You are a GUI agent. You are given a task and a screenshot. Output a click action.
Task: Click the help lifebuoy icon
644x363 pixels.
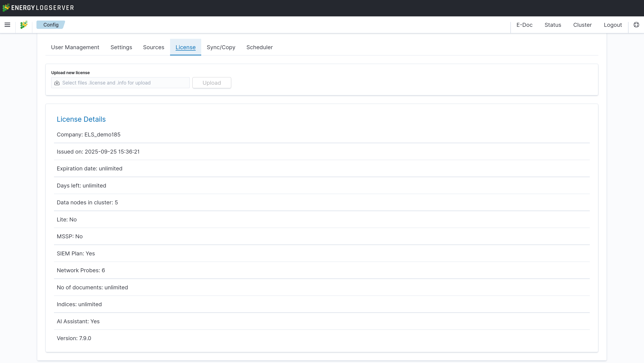(x=636, y=25)
